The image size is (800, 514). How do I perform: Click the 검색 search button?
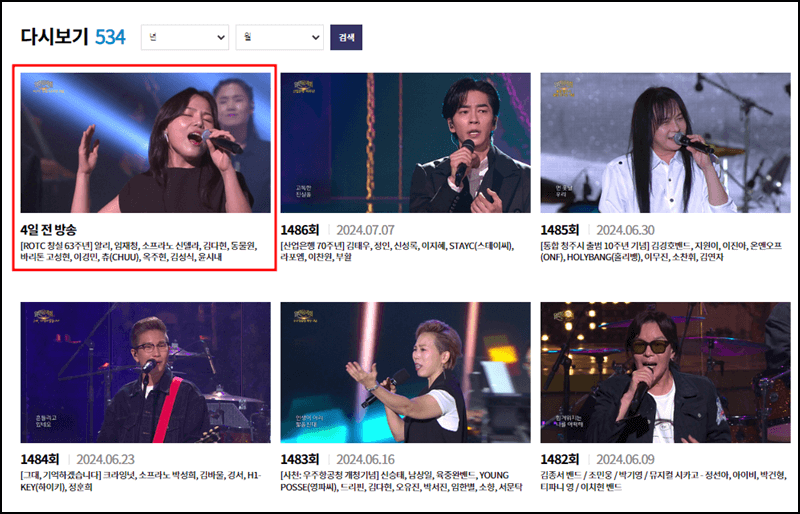tap(346, 37)
